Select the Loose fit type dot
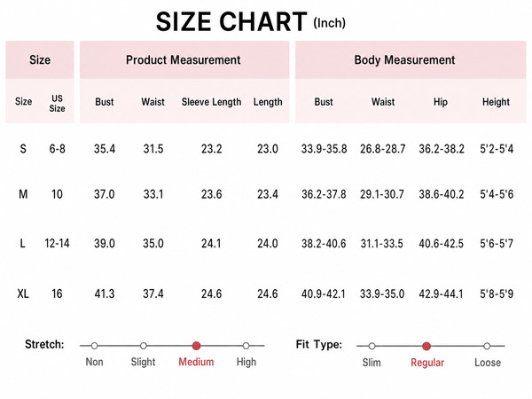The width and height of the screenshot is (532, 399). 487,346
